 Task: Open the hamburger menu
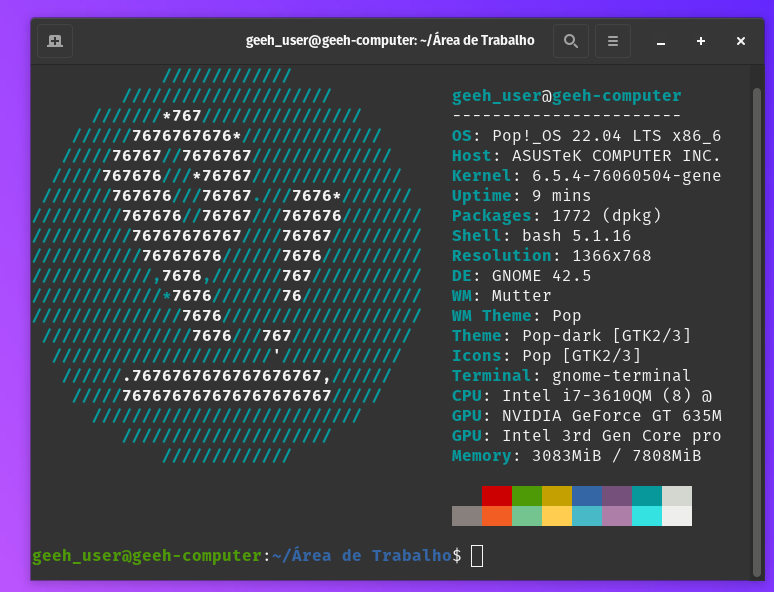pyautogui.click(x=613, y=41)
